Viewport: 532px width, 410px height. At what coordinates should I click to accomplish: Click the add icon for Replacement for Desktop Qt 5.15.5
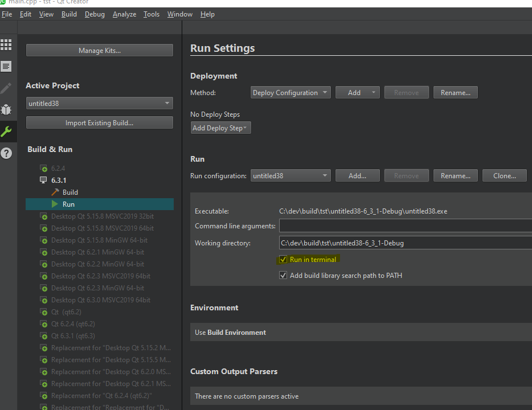[x=43, y=360]
